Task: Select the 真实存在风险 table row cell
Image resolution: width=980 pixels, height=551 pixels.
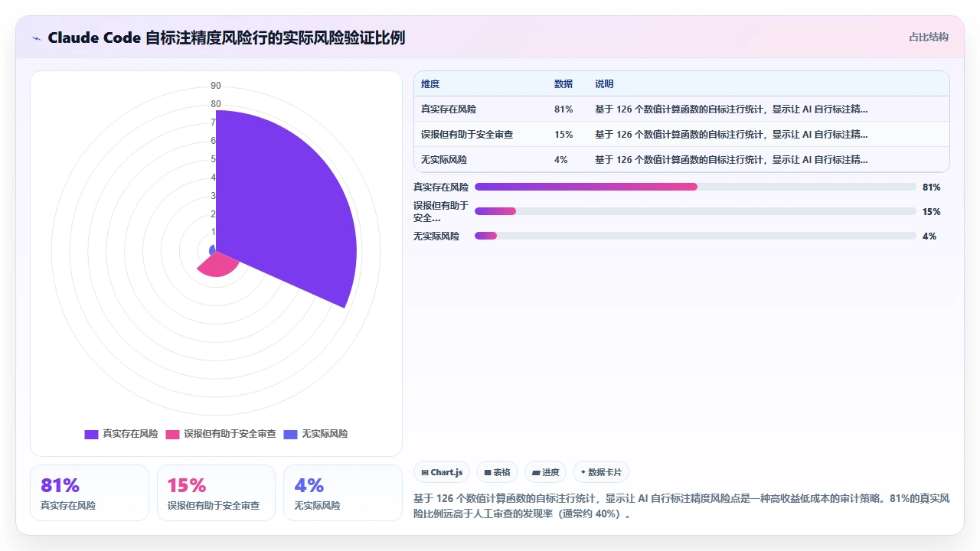Action: tap(449, 109)
